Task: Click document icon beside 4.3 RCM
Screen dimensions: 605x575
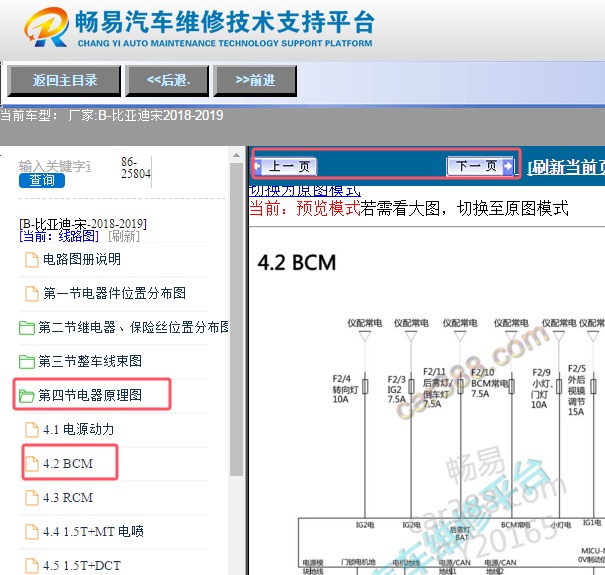Action: [x=32, y=498]
